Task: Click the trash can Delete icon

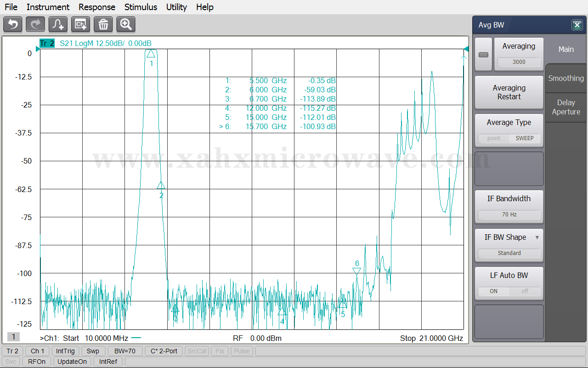Action: [x=103, y=24]
